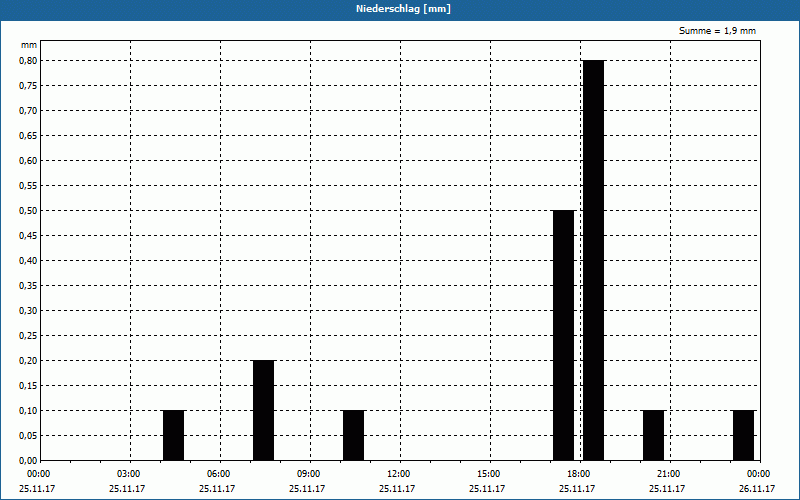Select the 0,35 y-axis label
Screen dimensions: 800x500
pos(28,286)
